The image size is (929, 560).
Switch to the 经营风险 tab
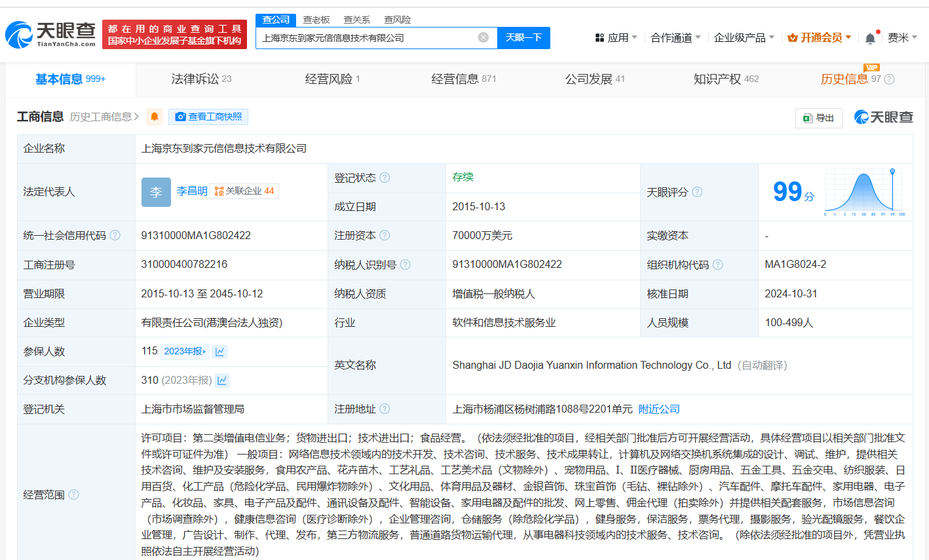click(332, 79)
